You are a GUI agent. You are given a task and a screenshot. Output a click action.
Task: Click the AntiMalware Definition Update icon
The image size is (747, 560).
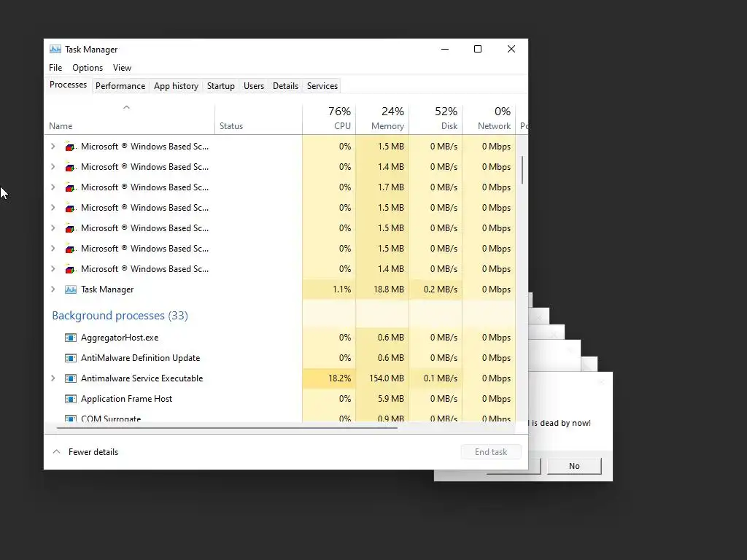pyautogui.click(x=71, y=358)
